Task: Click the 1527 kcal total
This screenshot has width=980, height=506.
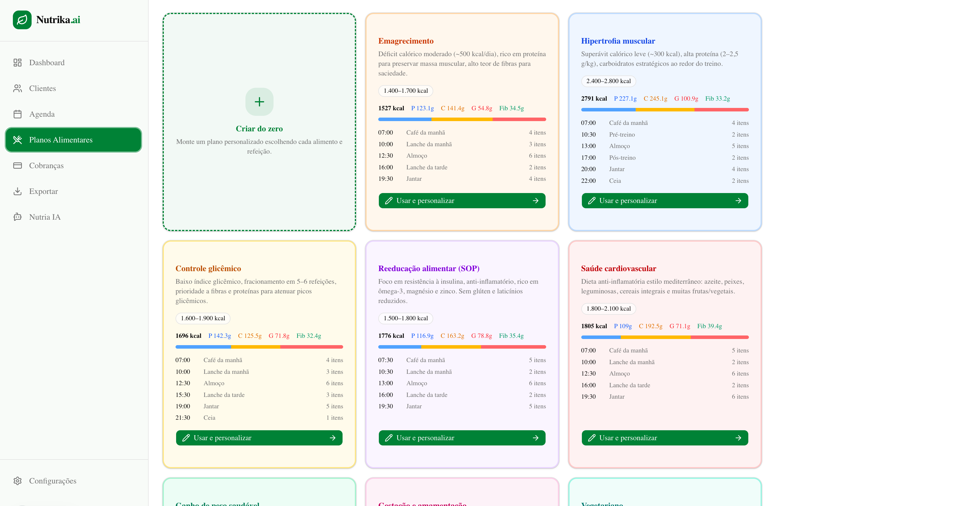Action: 391,109
